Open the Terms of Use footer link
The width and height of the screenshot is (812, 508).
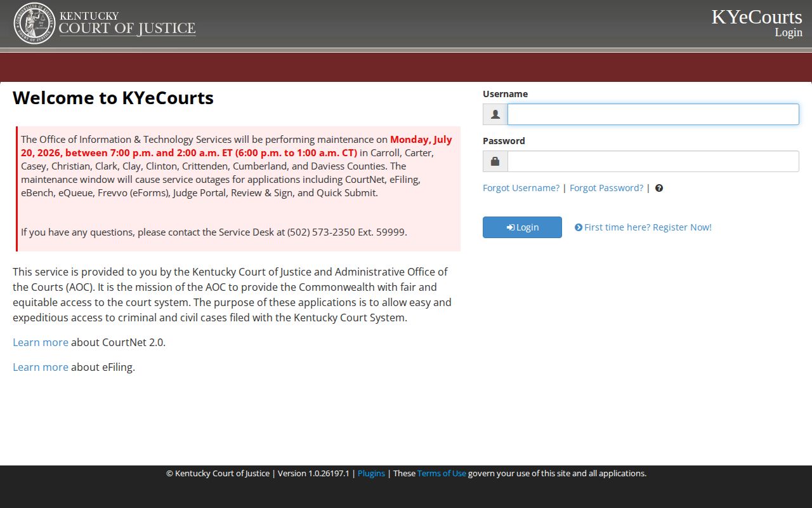[442, 473]
